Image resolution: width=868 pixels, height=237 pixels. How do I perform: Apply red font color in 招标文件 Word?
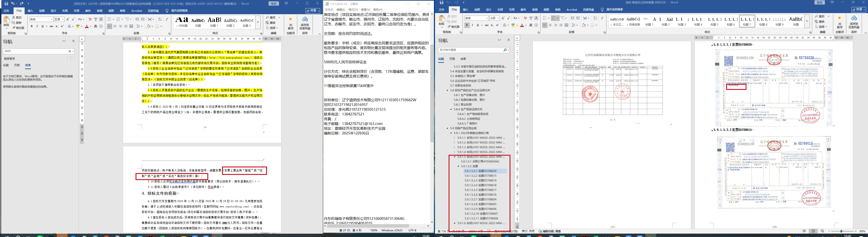(x=87, y=26)
